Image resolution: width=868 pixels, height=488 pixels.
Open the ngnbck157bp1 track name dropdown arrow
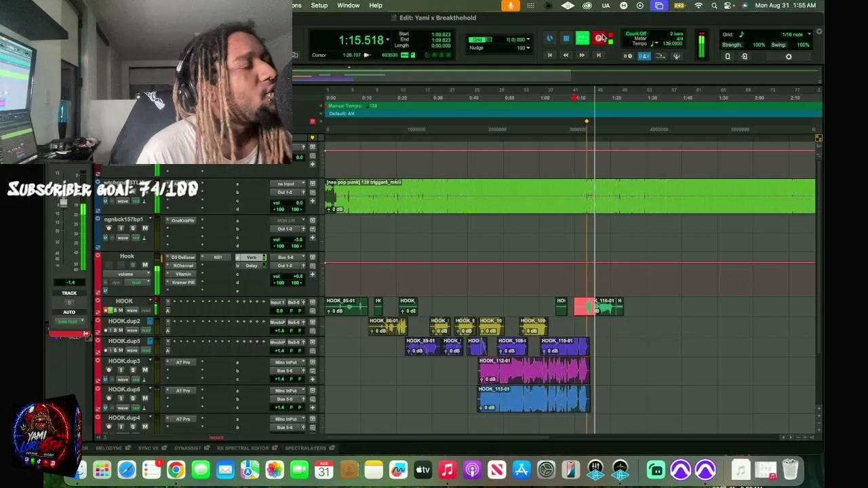pyautogui.click(x=150, y=220)
